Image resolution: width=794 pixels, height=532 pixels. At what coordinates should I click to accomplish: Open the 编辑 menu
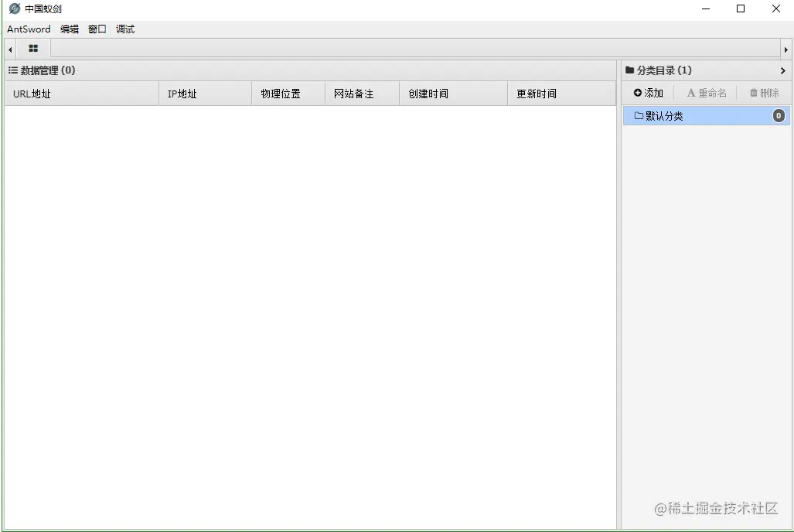coord(70,29)
